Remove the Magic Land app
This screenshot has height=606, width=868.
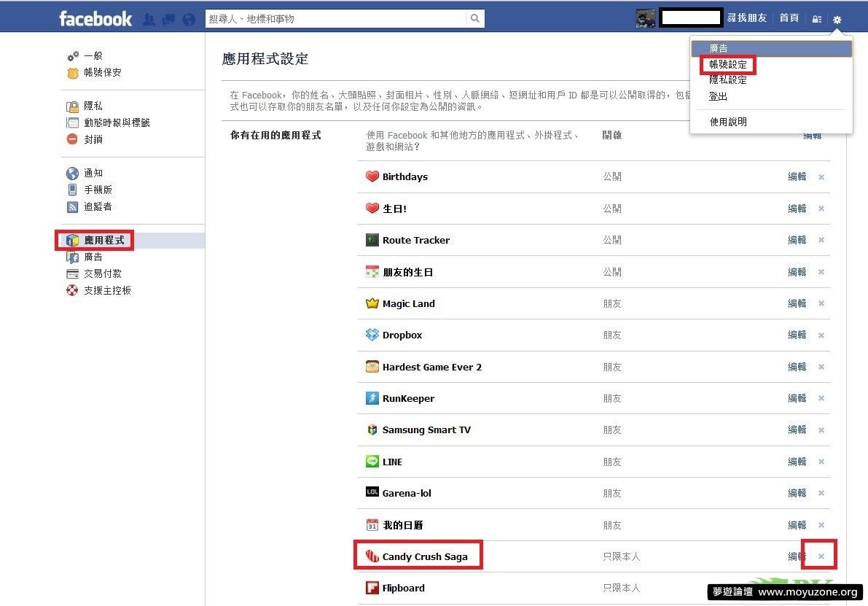[x=821, y=303]
